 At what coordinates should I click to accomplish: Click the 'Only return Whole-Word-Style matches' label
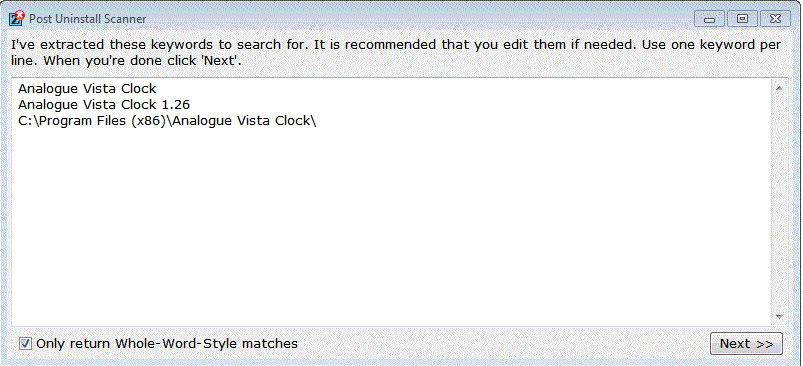click(167, 343)
